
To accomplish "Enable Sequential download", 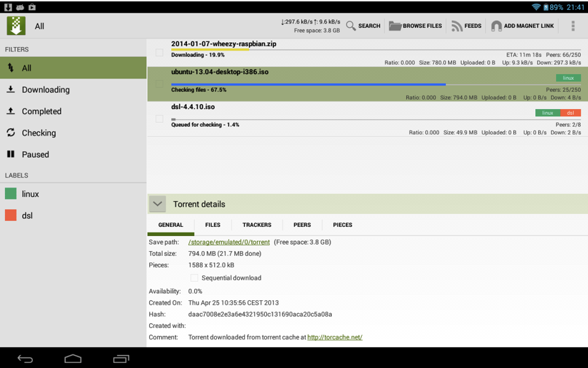I will tap(194, 278).
